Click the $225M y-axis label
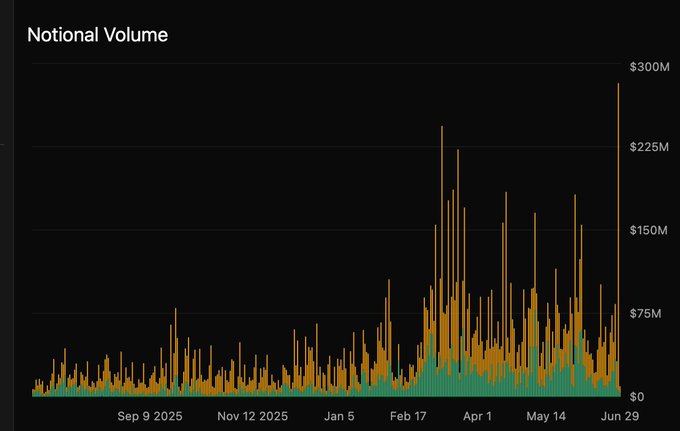Image resolution: width=680 pixels, height=431 pixels. [x=649, y=147]
